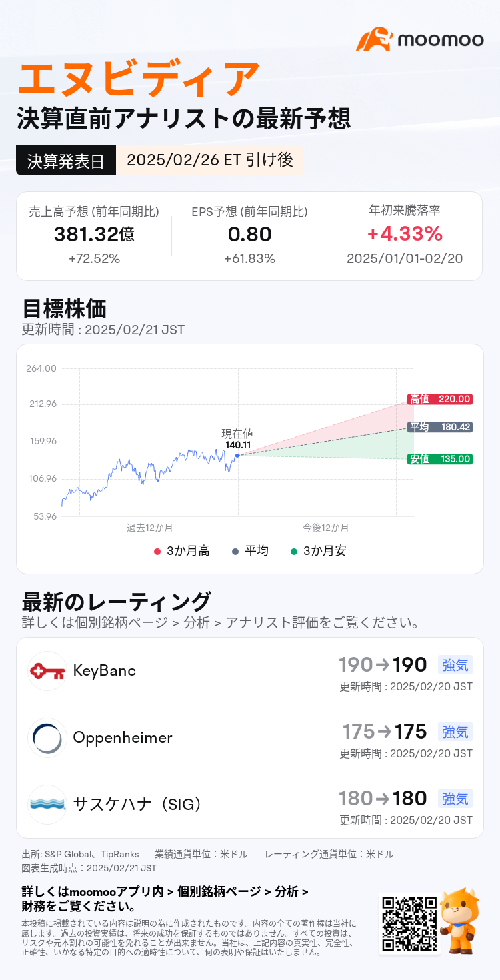Select the 平均 180.42 price label
Image resolution: width=500 pixels, height=980 pixels.
(x=439, y=427)
